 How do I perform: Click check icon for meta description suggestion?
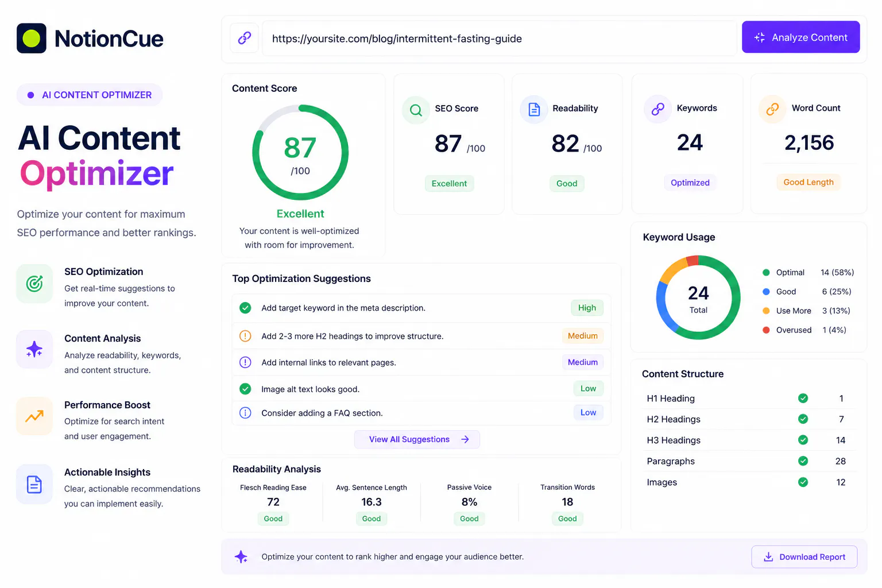(x=245, y=308)
